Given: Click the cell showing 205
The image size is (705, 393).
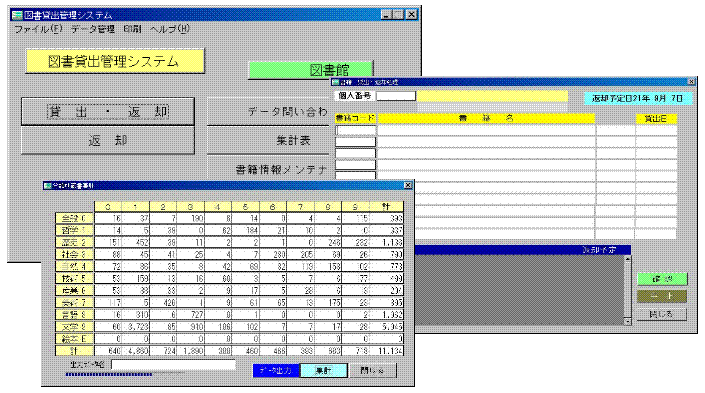Looking at the screenshot, I should pos(301,255).
